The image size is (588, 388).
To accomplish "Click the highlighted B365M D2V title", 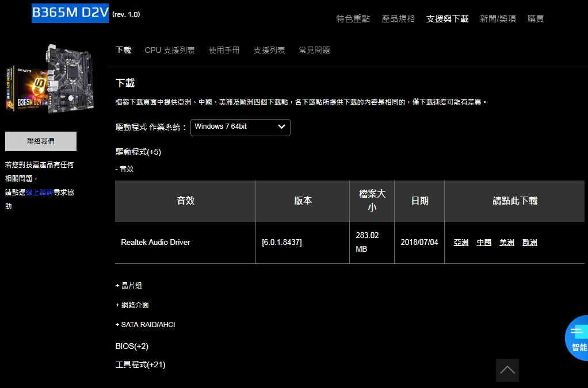I will (70, 13).
